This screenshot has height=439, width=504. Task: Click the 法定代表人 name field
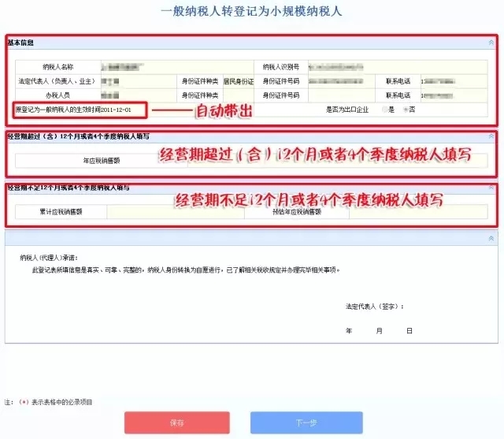coord(139,80)
